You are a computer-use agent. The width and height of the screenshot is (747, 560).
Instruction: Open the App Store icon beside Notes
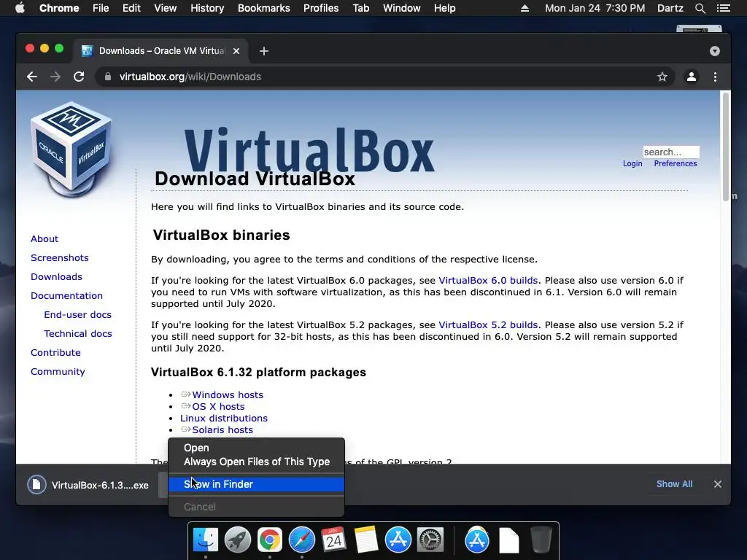[398, 540]
